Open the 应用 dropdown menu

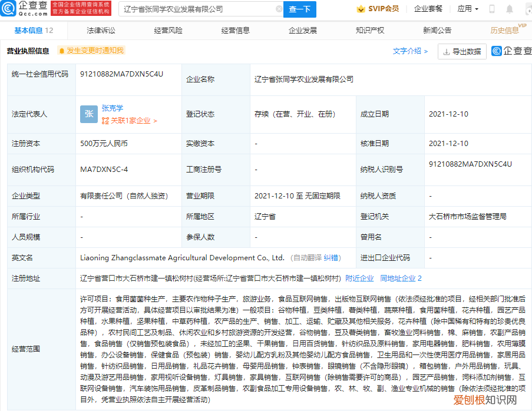click(x=465, y=9)
